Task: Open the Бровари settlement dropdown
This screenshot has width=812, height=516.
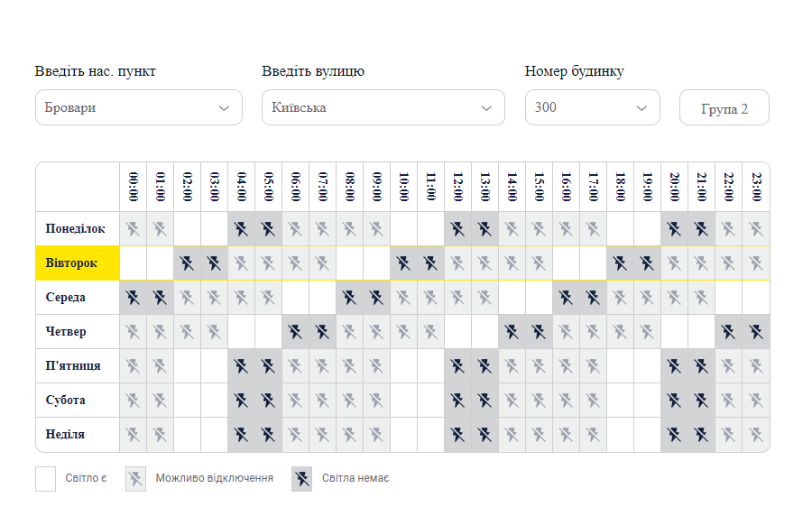Action: point(139,107)
